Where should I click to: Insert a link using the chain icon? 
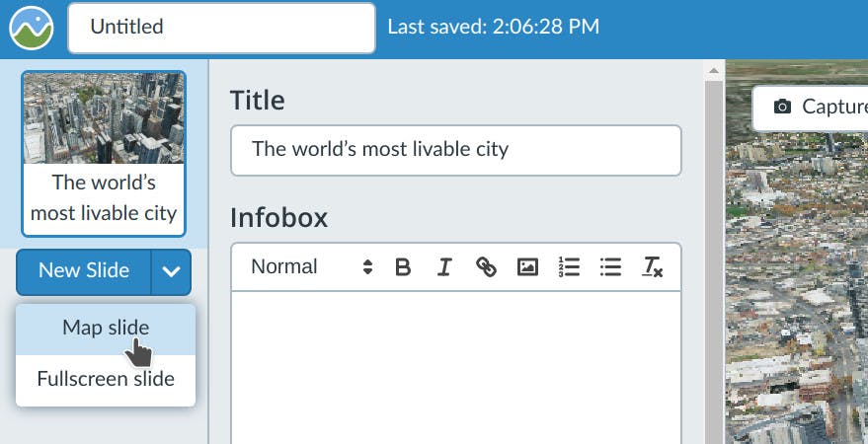(x=486, y=267)
